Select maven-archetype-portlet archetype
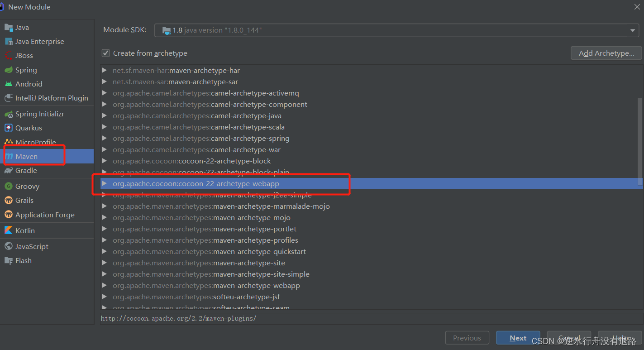 coord(371,229)
